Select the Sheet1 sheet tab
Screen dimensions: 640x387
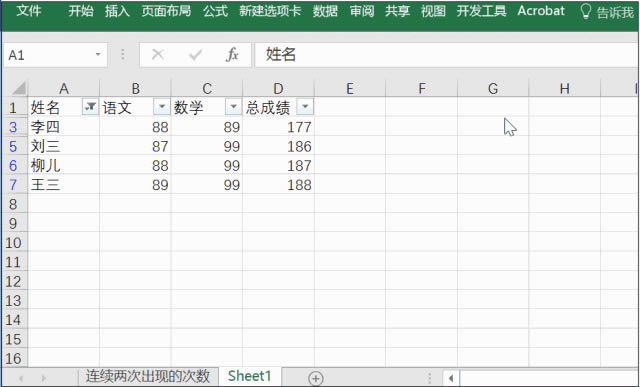(249, 376)
